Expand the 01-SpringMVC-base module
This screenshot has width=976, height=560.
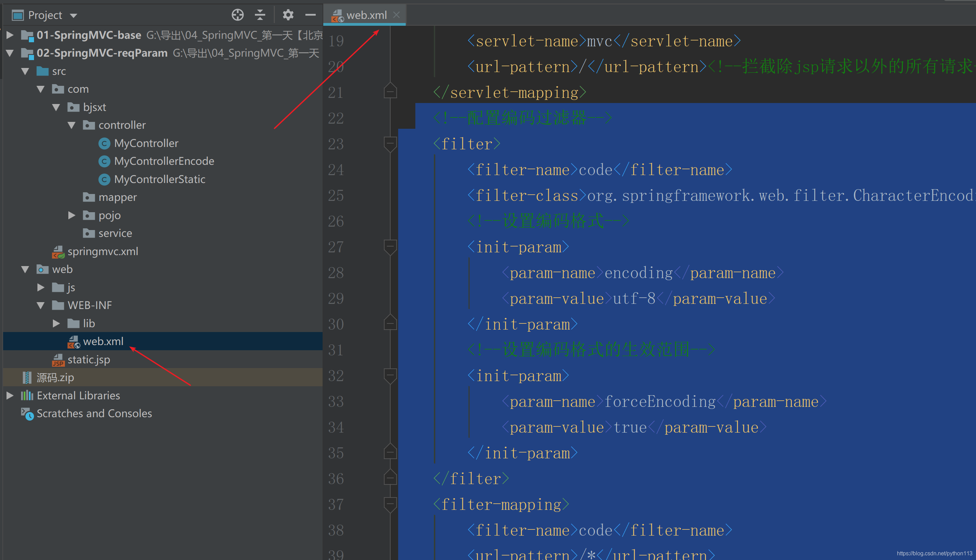[x=10, y=35]
